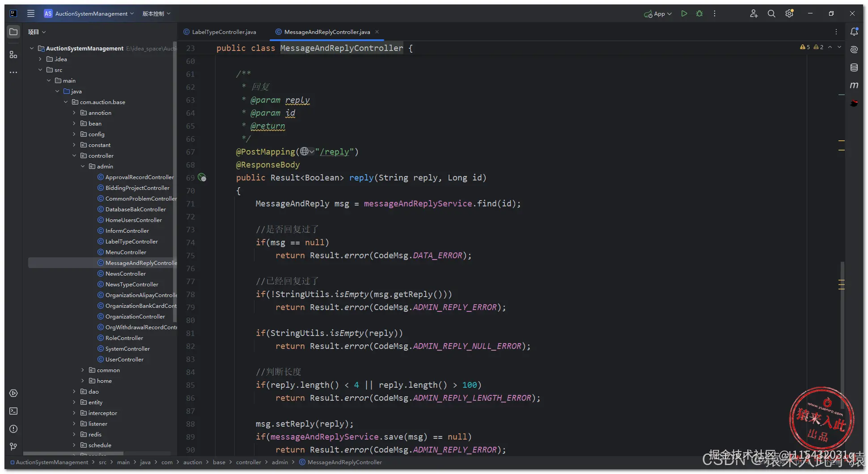
Task: Open Search Everywhere magnifier
Action: 771,13
